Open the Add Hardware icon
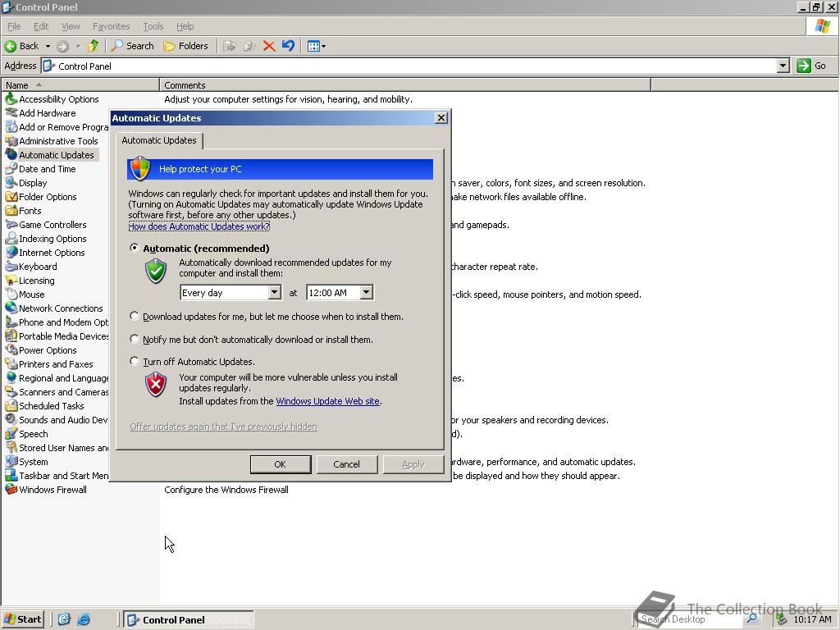 pos(11,113)
